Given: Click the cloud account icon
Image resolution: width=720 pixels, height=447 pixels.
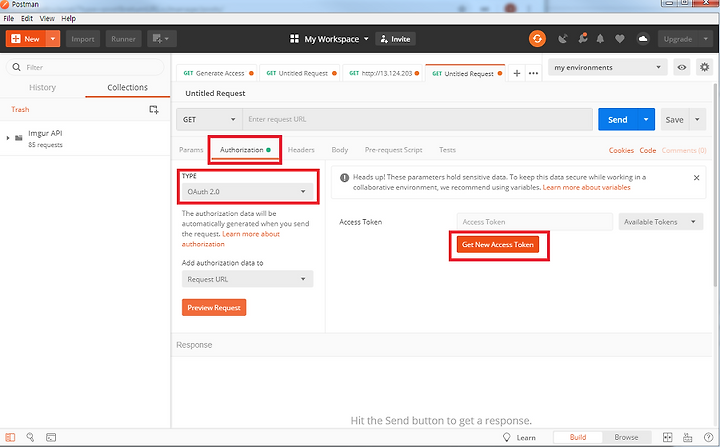Looking at the screenshot, I should [x=643, y=39].
